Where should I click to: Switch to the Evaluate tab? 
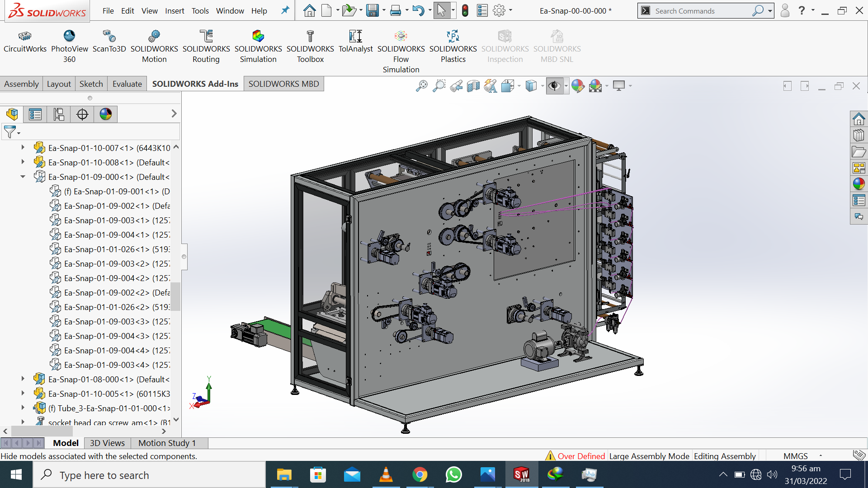[127, 84]
